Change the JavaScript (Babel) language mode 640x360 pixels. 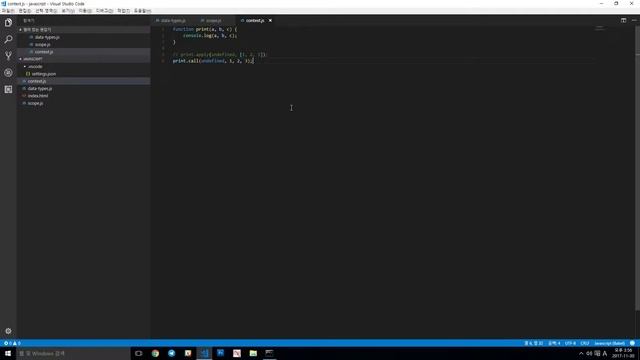pyautogui.click(x=609, y=343)
